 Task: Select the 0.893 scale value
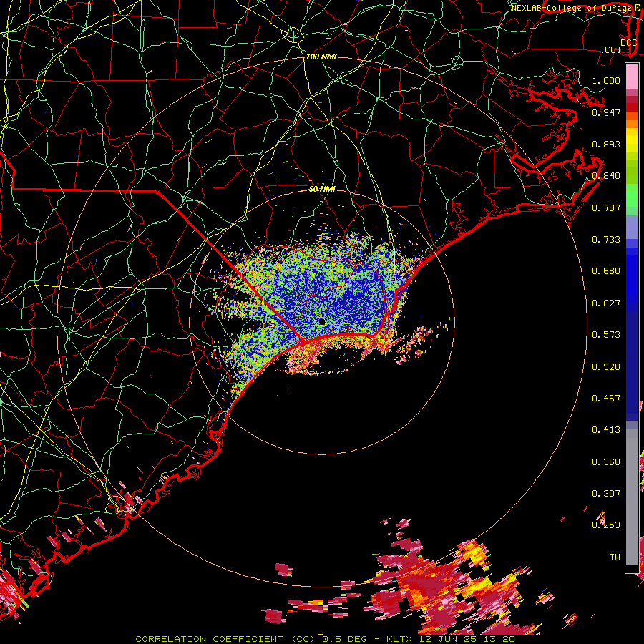pyautogui.click(x=606, y=144)
